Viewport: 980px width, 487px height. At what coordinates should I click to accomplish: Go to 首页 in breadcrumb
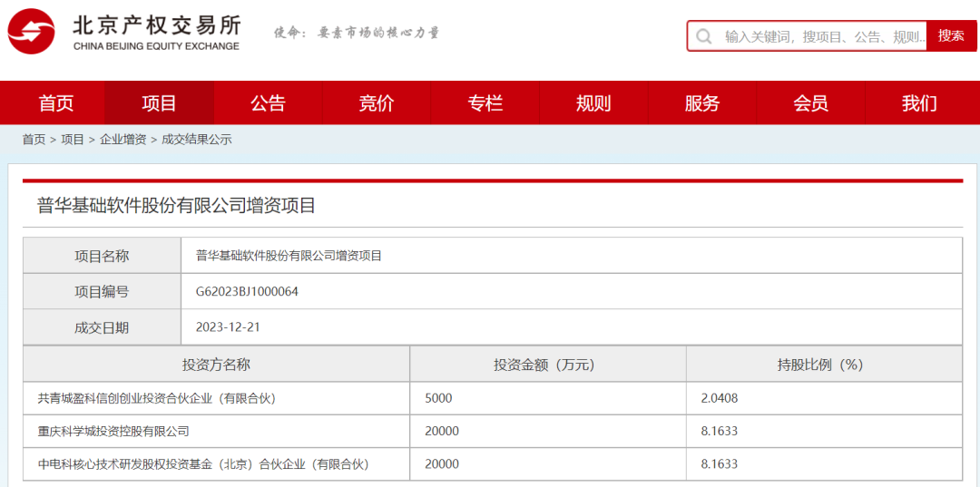click(34, 140)
